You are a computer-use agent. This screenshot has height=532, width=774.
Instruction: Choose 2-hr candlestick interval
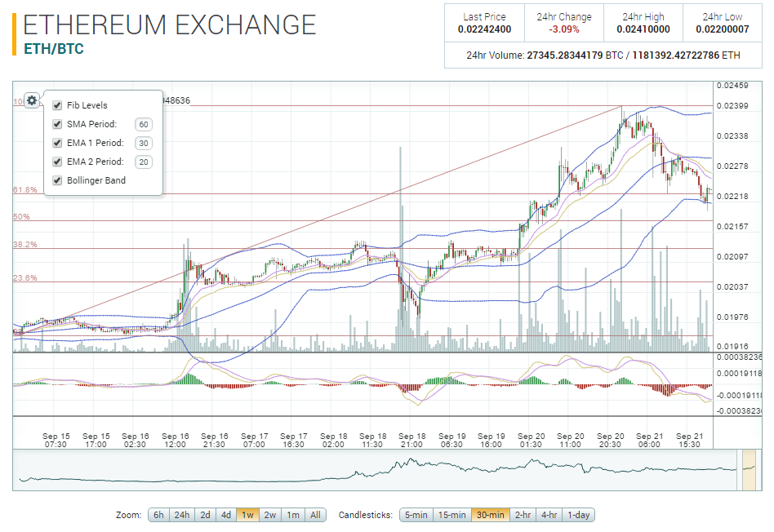coord(523,515)
